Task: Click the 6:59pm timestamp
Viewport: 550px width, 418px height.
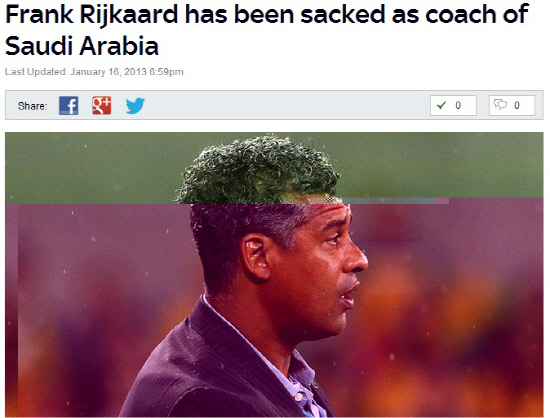Action: (x=166, y=72)
